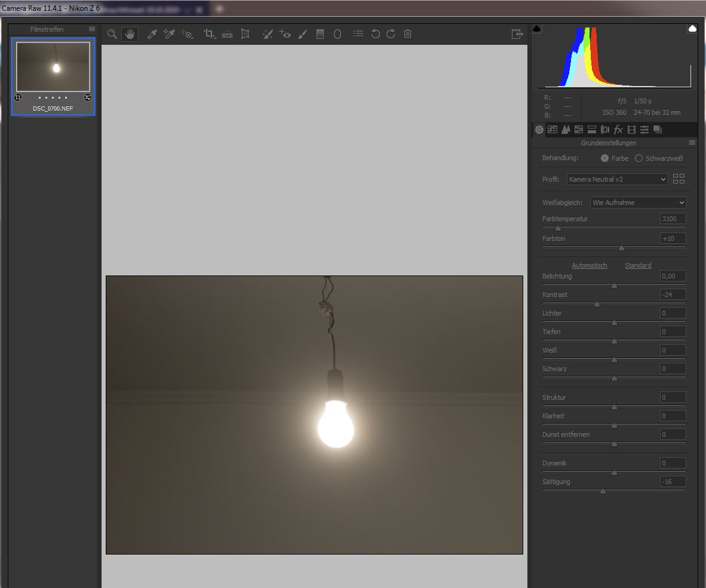Select the Graduated Filter tool
The image size is (706, 588).
coord(320,34)
